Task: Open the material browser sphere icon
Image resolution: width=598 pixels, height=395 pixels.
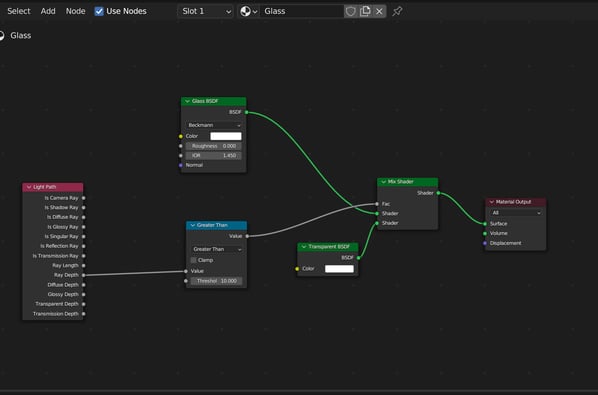Action: tap(248, 11)
